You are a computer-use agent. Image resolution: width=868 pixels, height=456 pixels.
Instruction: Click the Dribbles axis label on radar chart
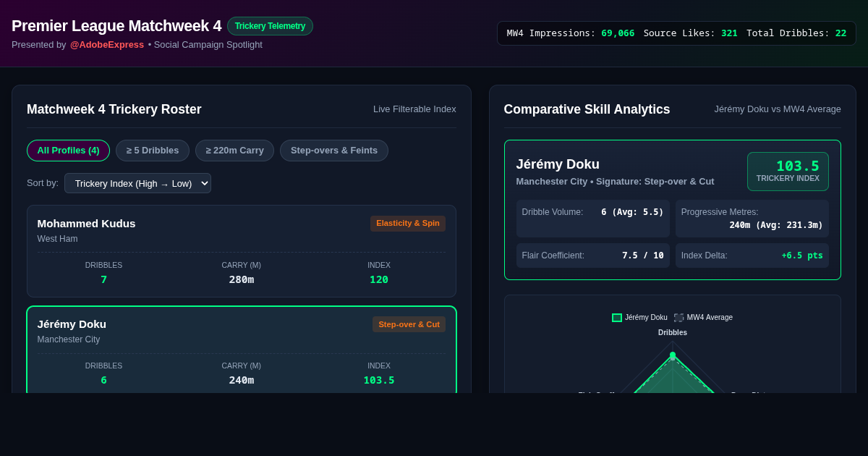673,333
